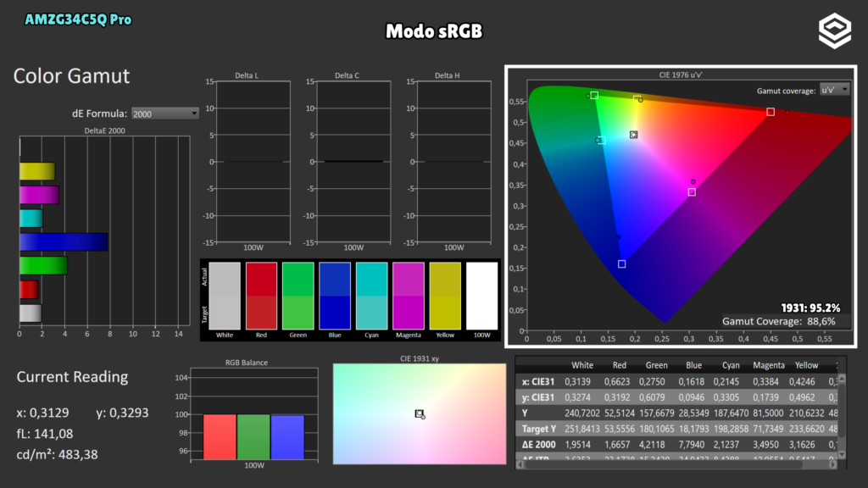This screenshot has width=868, height=488.
Task: Click the Cyan column header in the table
Action: (731, 365)
